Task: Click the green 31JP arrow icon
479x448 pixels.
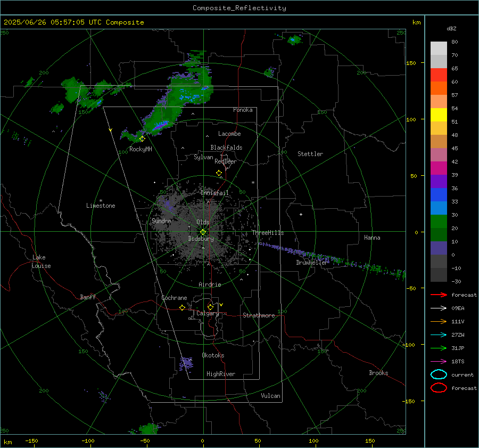Action: 439,348
